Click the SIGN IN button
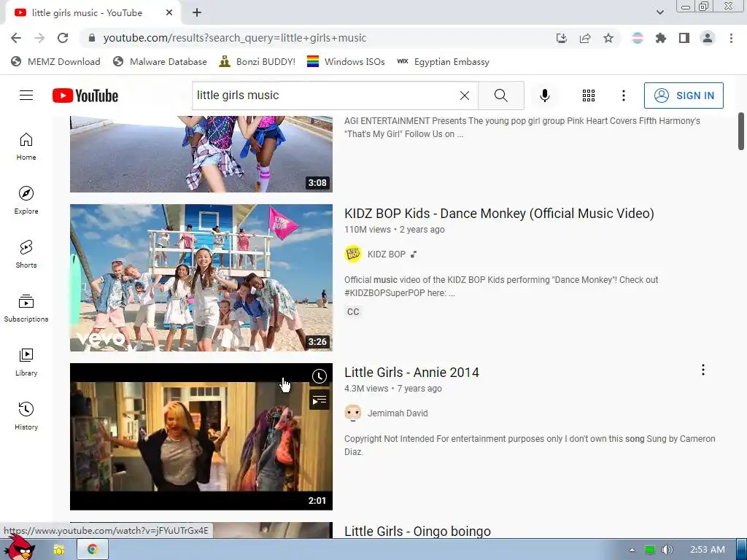Viewport: 747px width, 560px height. click(x=683, y=96)
